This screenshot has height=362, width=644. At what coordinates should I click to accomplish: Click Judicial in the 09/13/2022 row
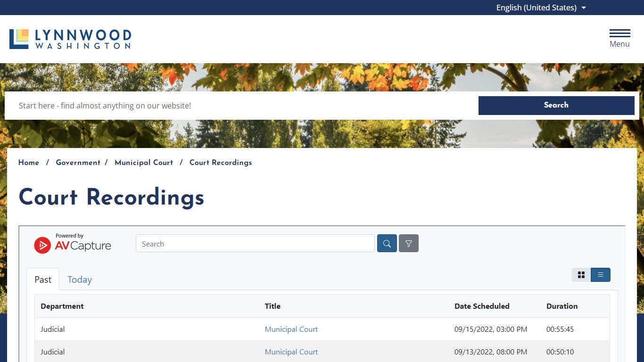(53, 352)
